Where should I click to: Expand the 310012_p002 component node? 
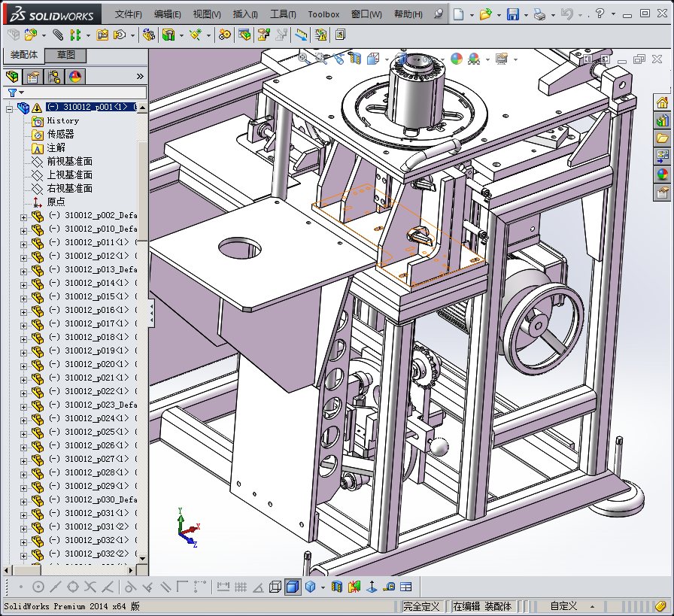coord(23,217)
